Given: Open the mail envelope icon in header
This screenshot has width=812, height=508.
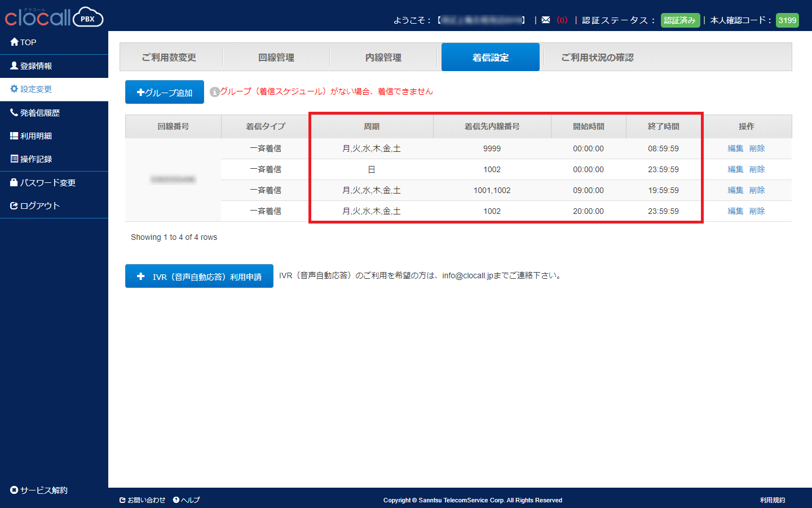Looking at the screenshot, I should click(546, 20).
